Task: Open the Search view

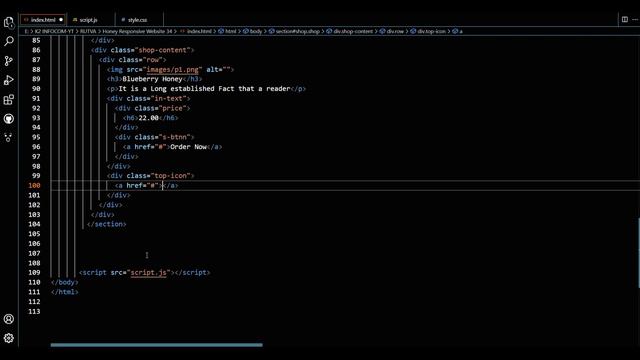Action: pos(9,41)
